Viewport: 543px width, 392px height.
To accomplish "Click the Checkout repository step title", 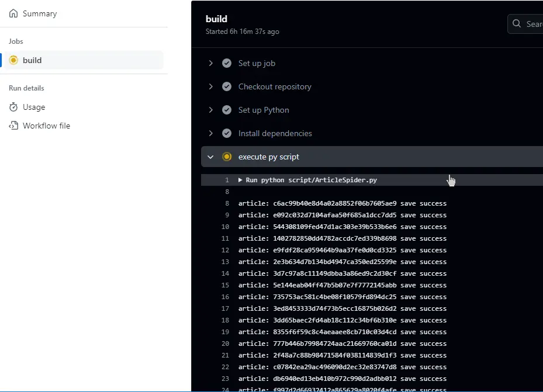I will (x=275, y=86).
